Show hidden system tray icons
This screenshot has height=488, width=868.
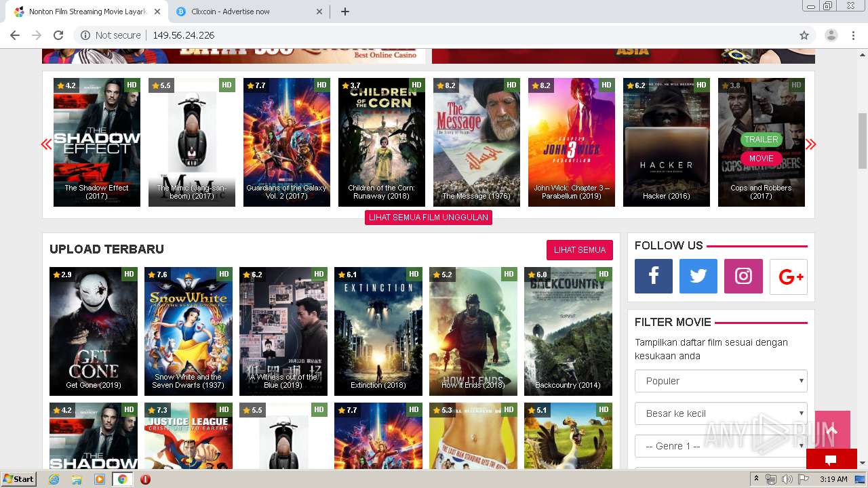click(756, 479)
